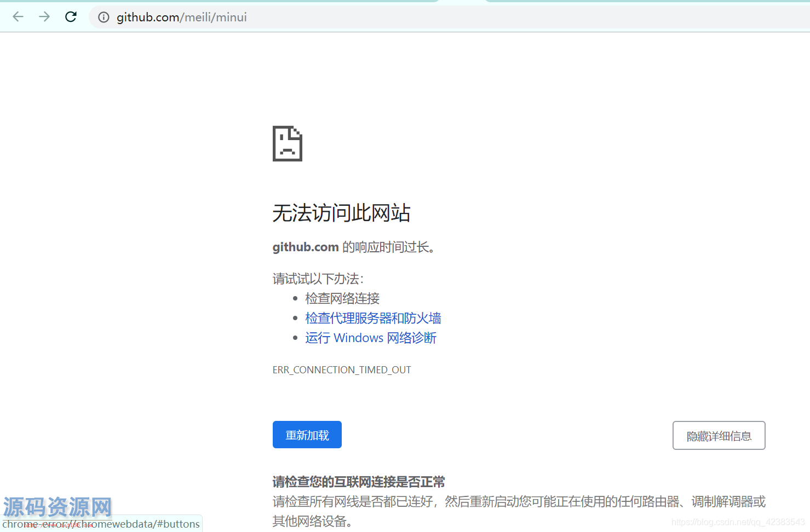Select the ERR_CONNECTION_TIMED_OUT error code text
The image size is (810, 532).
tap(342, 370)
